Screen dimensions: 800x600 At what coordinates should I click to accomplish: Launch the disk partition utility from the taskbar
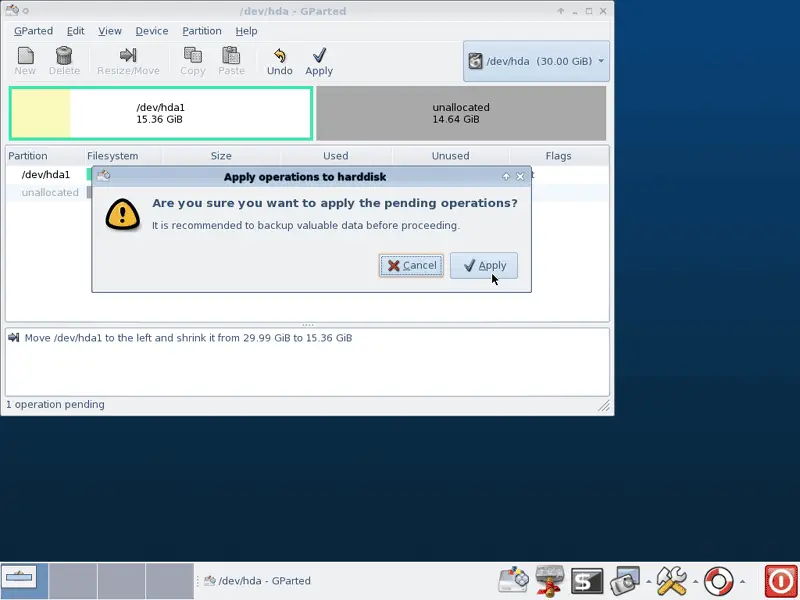(514, 581)
